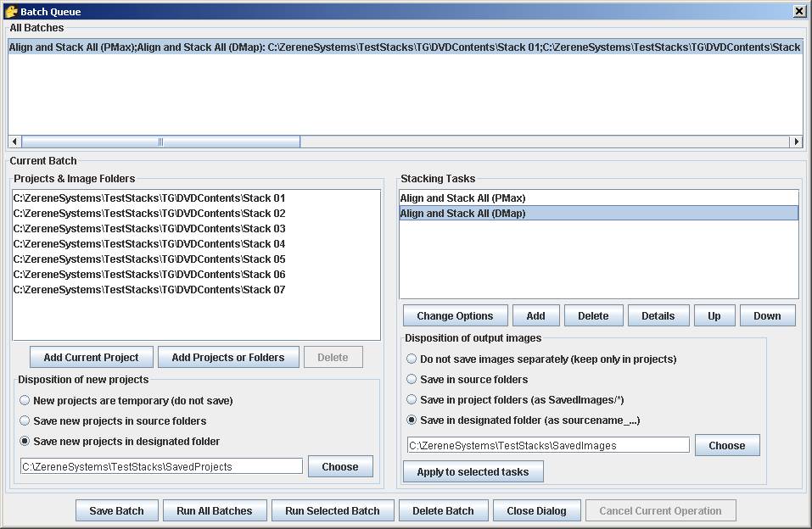812x529 pixels.
Task: Select Save in source folders for output images
Action: click(x=468, y=380)
